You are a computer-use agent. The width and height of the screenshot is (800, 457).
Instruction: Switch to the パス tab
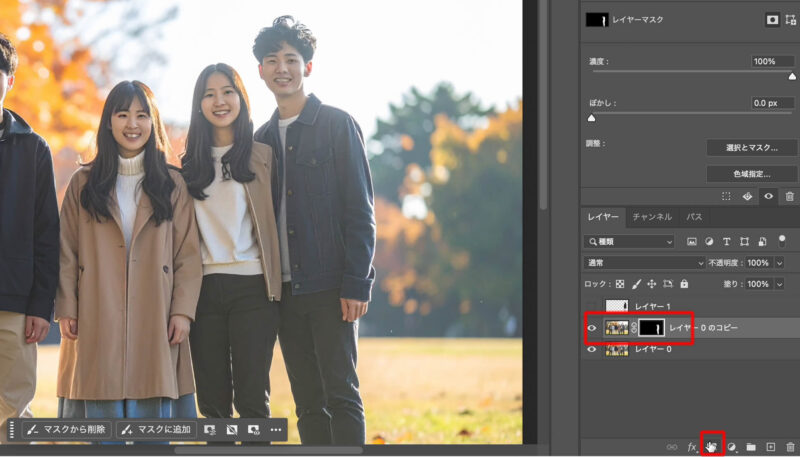[x=694, y=217]
